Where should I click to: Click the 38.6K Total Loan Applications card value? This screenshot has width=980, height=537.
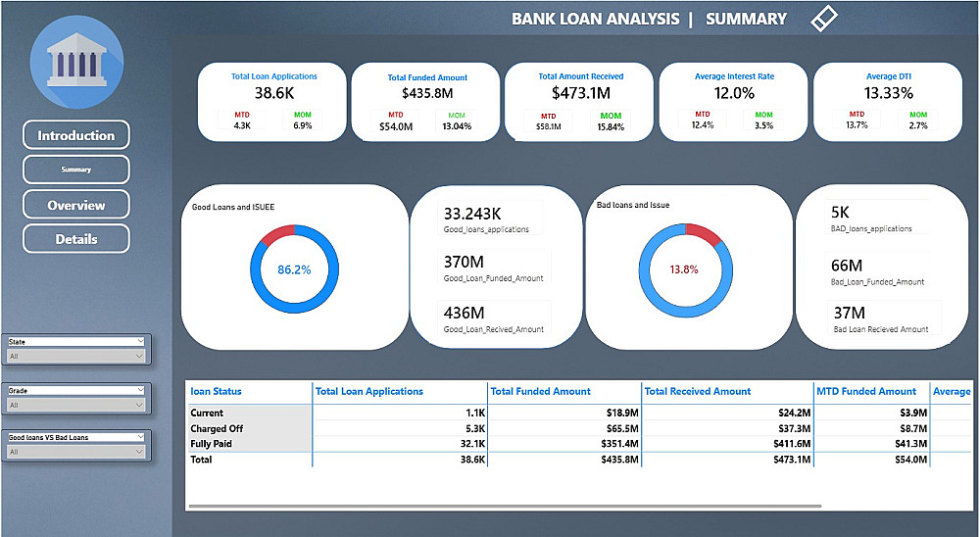273,93
